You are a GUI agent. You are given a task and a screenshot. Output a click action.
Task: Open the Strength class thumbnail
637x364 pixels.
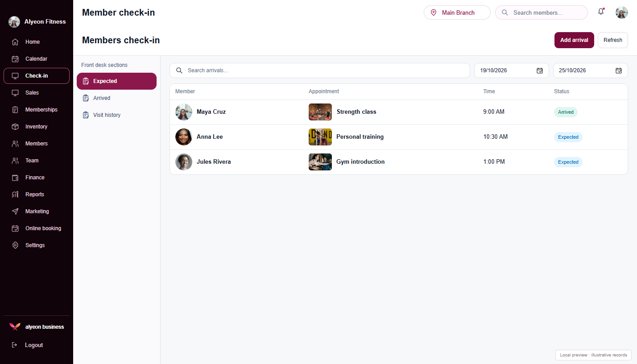(x=320, y=112)
